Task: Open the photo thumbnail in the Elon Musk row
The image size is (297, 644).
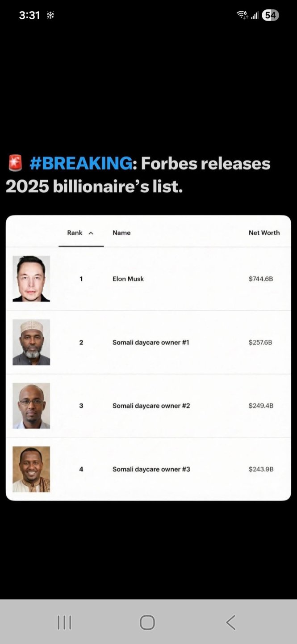Action: point(31,279)
